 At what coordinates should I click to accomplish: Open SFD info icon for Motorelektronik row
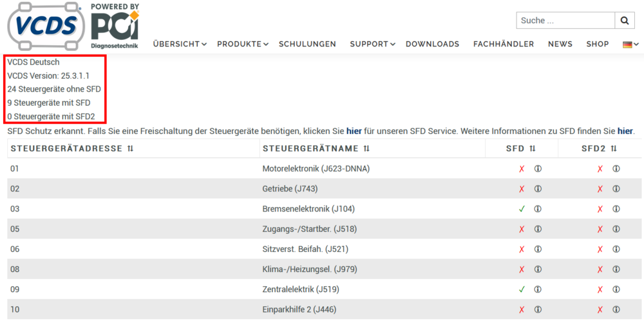538,168
